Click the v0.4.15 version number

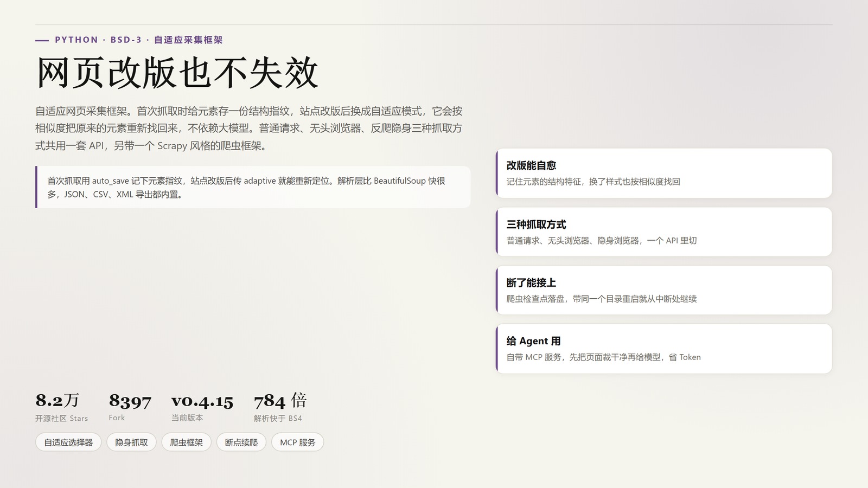click(202, 401)
